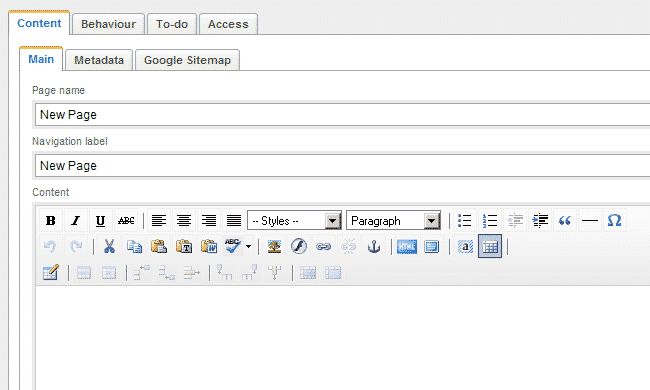Apply strikethrough formatting
This screenshot has height=390, width=650.
click(126, 220)
